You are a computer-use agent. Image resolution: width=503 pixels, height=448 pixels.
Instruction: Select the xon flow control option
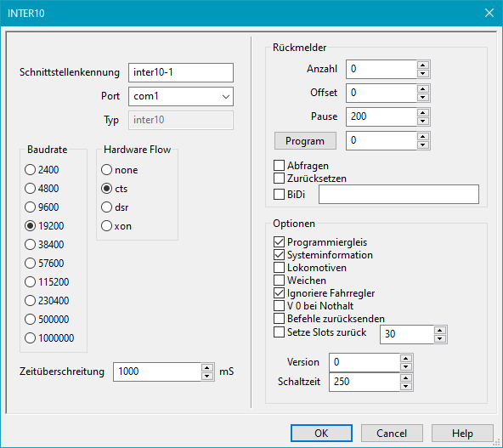116,226
